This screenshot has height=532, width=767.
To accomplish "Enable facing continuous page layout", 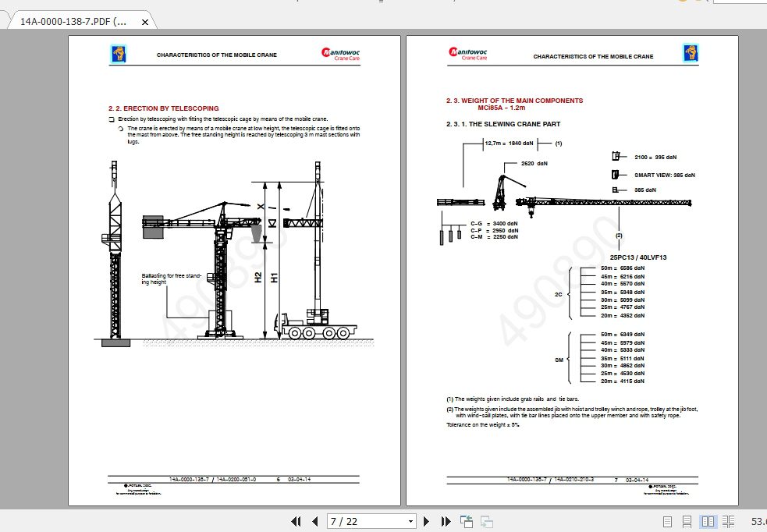I will click(728, 521).
